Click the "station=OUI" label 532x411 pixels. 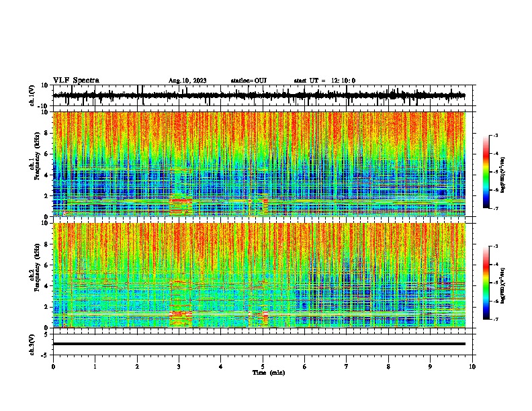(249, 81)
